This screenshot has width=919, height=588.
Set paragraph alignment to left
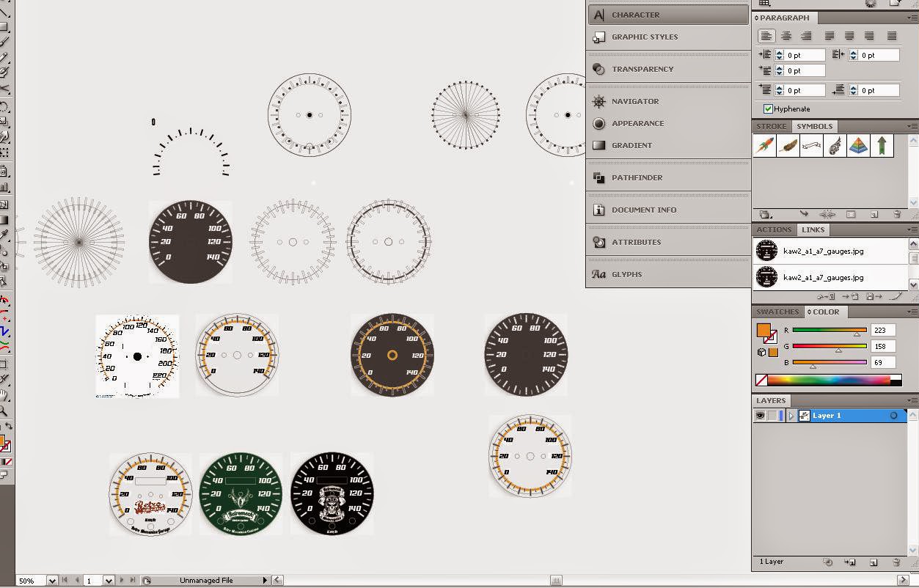(x=766, y=35)
